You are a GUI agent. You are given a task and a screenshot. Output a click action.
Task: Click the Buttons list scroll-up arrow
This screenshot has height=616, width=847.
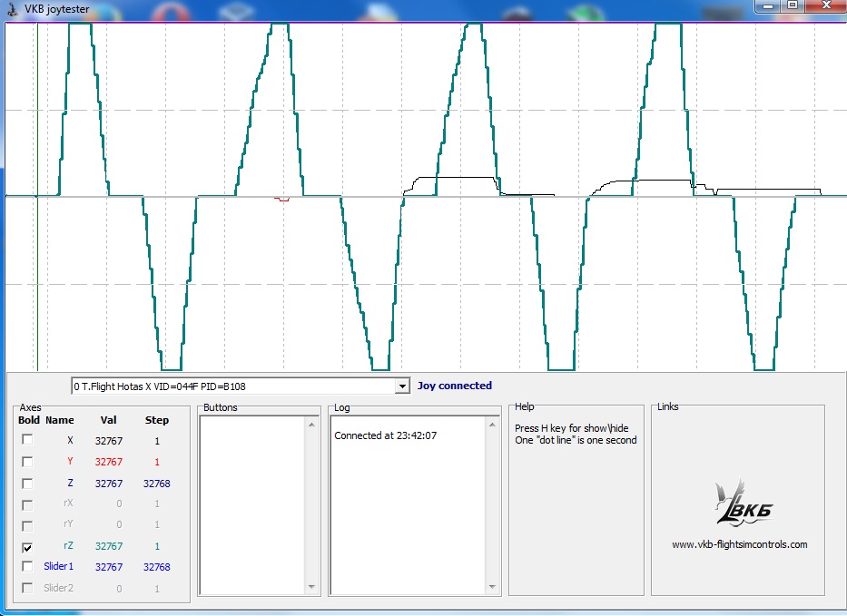click(313, 424)
